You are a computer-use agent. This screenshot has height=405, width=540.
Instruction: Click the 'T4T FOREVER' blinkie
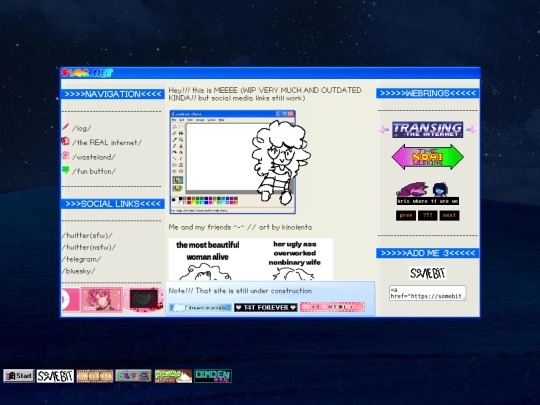tap(266, 308)
